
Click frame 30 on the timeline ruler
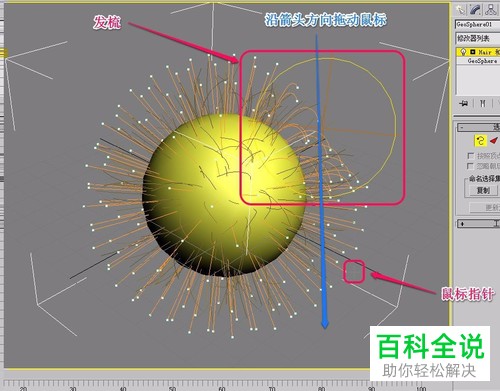73,388
